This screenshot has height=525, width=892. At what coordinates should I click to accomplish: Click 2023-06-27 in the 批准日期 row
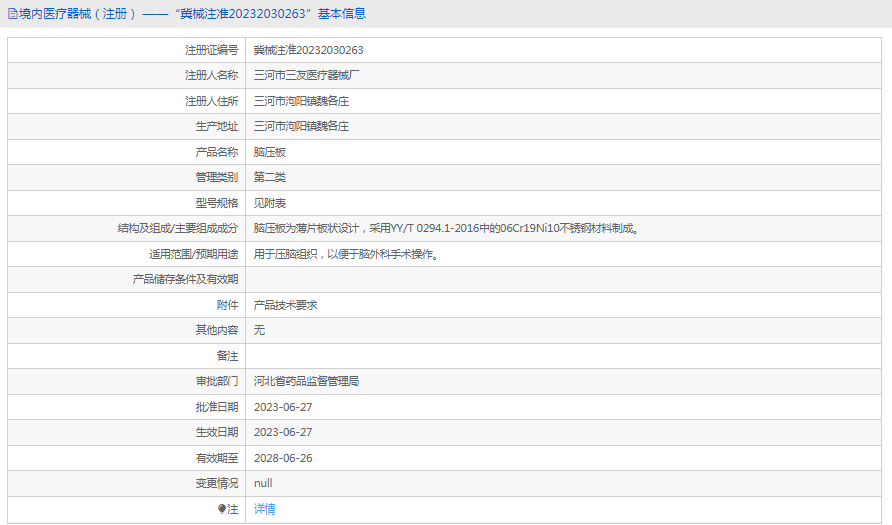283,407
